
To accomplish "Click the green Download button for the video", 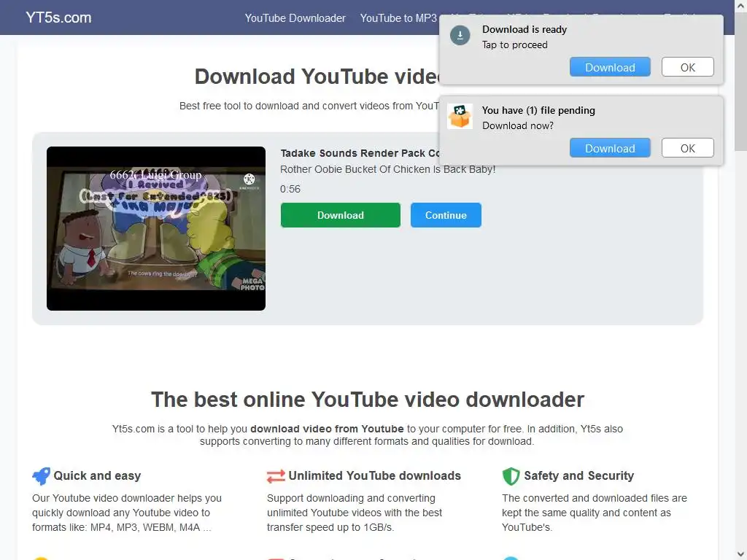I will [340, 215].
